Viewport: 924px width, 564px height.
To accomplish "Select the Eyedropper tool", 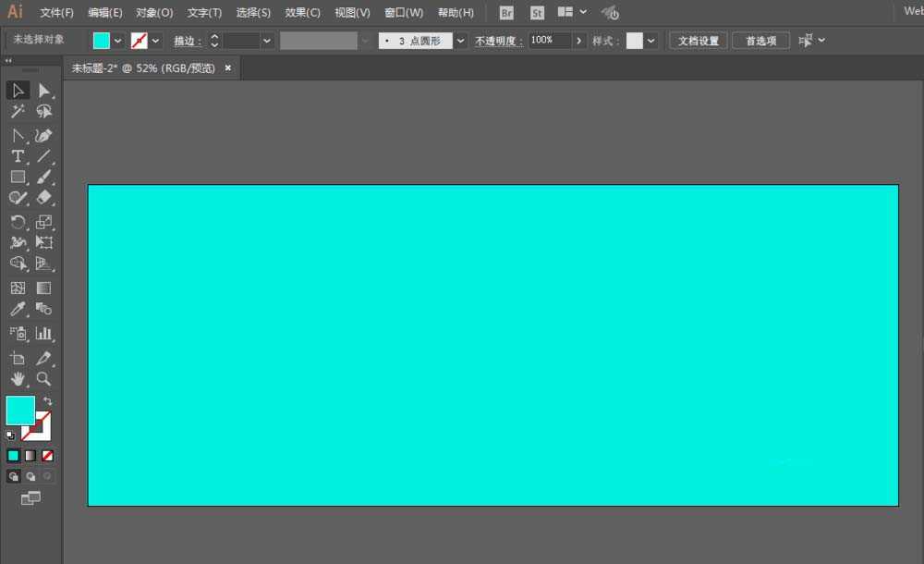I will [18, 310].
